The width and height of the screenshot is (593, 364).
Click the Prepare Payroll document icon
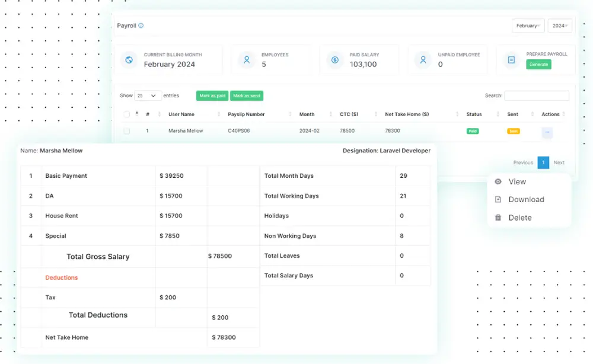(x=511, y=60)
